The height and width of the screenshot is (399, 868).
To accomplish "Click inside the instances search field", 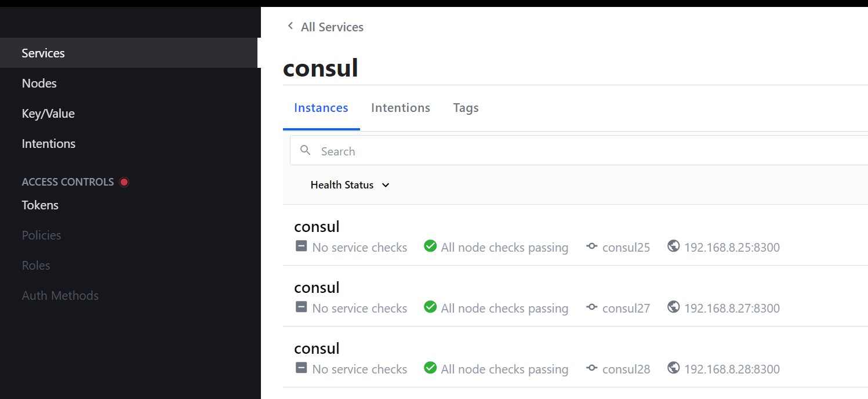I will (406, 150).
